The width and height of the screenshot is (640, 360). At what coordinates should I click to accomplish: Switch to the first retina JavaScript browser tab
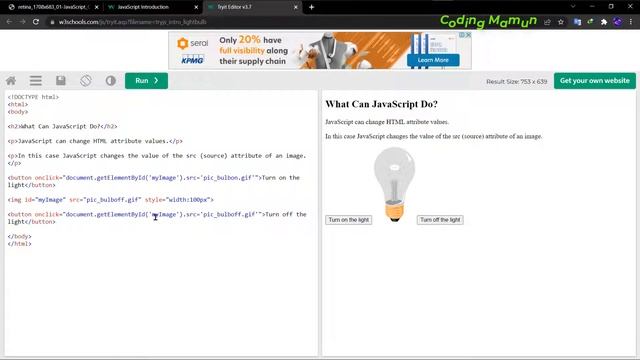click(x=52, y=7)
